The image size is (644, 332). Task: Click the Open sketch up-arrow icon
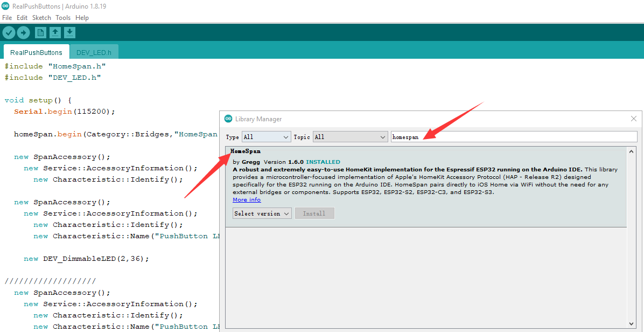tap(55, 33)
